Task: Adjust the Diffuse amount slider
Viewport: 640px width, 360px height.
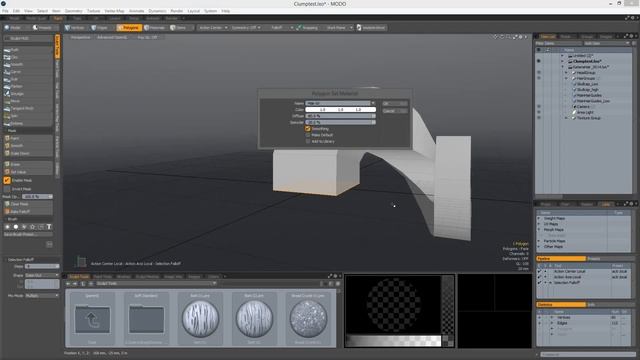Action: [x=340, y=116]
